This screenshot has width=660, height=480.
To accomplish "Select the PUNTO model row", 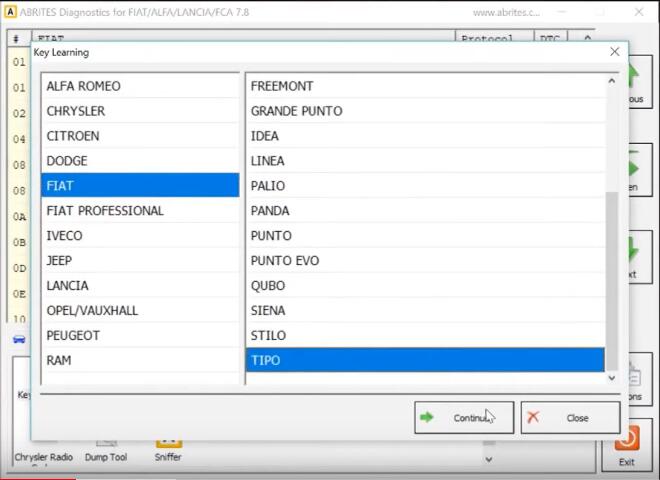I will 425,235.
